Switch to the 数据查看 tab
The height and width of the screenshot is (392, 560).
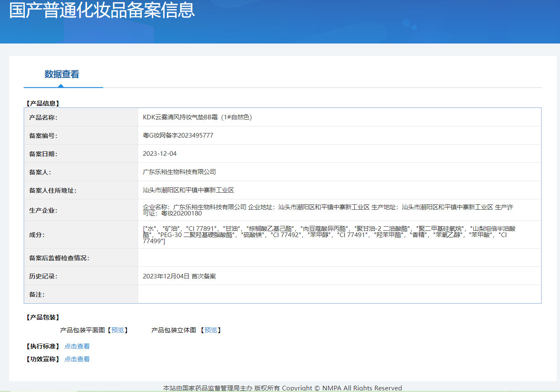(x=62, y=74)
